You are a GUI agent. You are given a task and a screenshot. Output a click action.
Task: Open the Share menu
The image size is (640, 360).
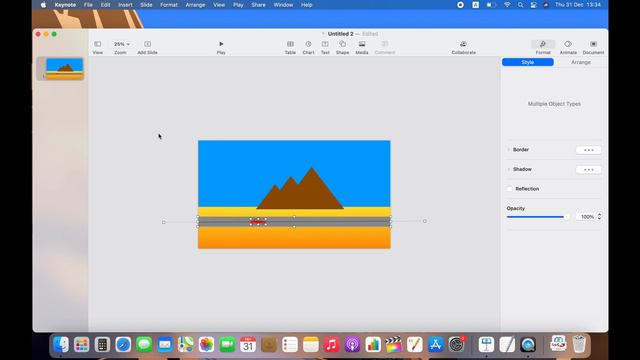click(258, 5)
